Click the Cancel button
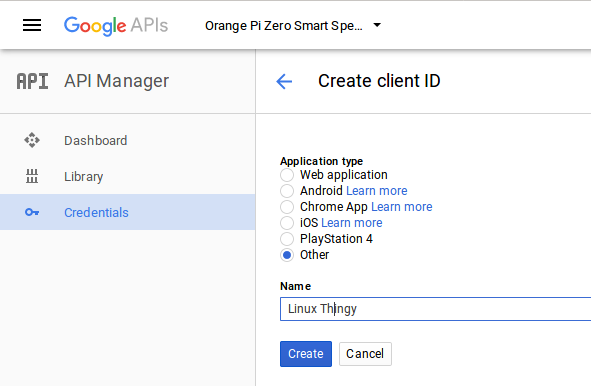 pyautogui.click(x=365, y=354)
